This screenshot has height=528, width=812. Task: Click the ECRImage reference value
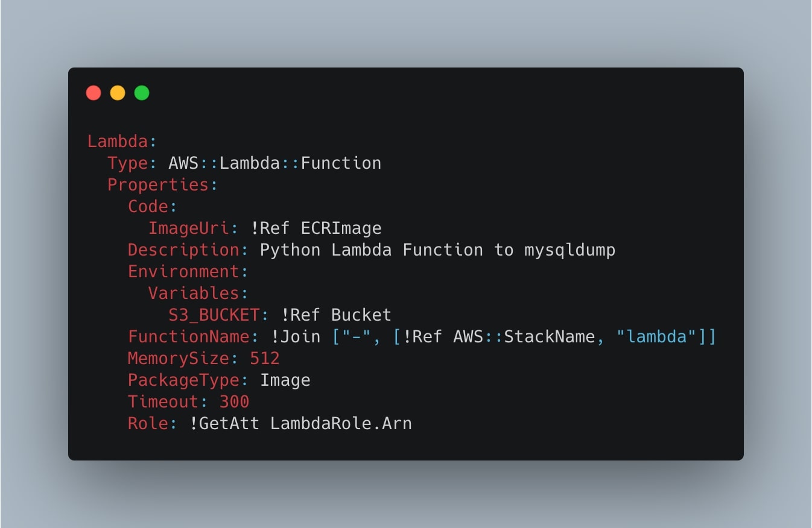tap(341, 228)
